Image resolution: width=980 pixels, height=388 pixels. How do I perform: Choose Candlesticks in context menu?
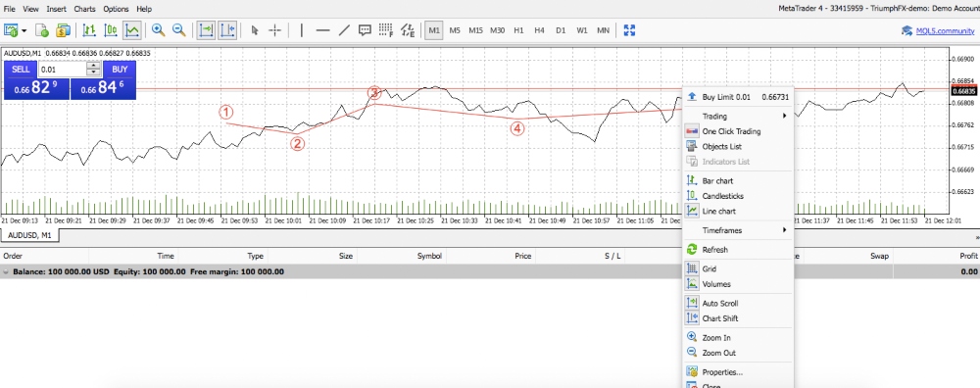738,196
